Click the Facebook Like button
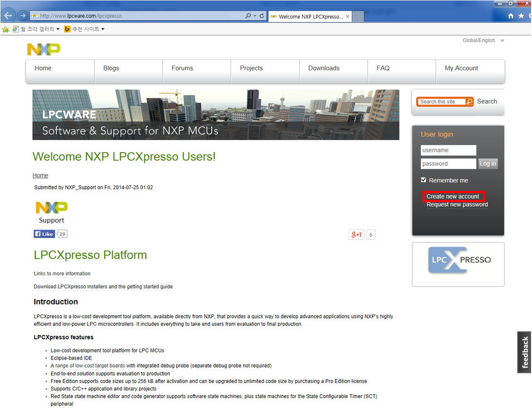 click(44, 234)
